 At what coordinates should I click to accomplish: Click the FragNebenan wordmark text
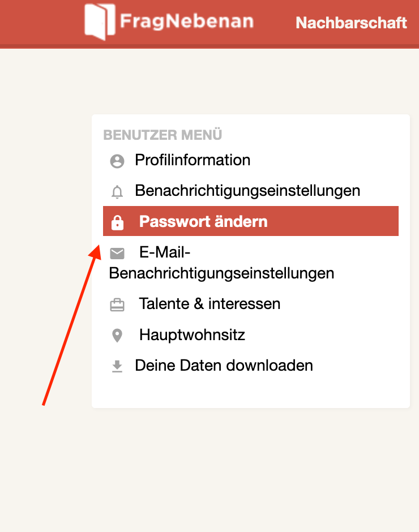186,22
